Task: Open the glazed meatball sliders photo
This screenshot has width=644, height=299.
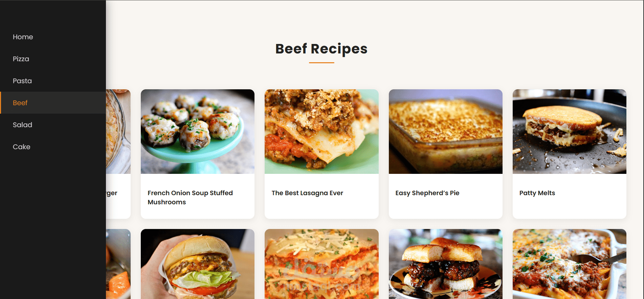Action: 446,264
